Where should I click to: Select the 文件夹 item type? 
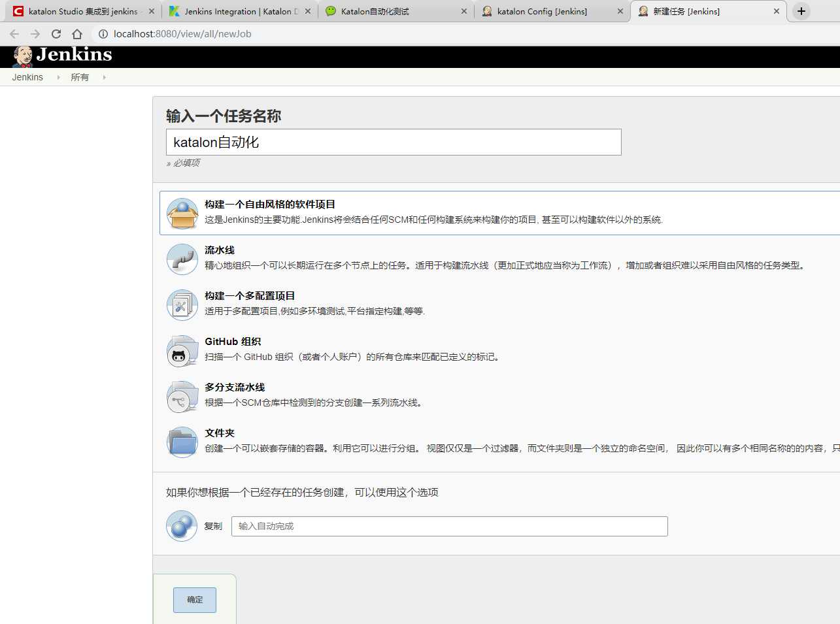click(220, 433)
